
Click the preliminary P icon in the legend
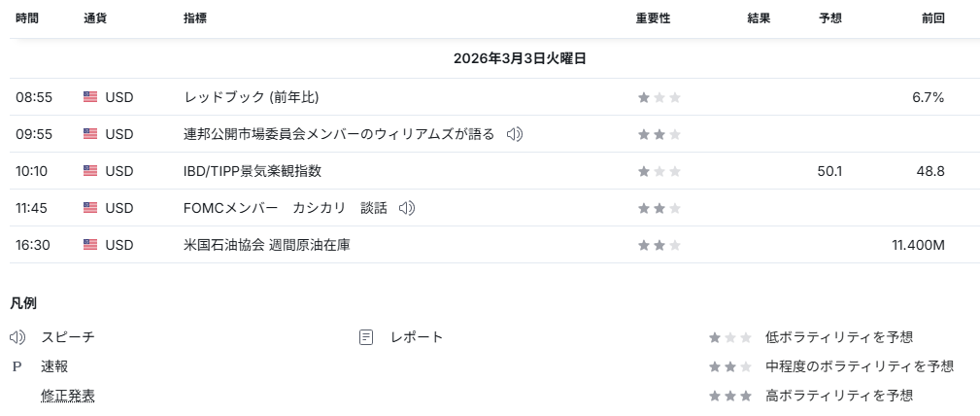[17, 366]
